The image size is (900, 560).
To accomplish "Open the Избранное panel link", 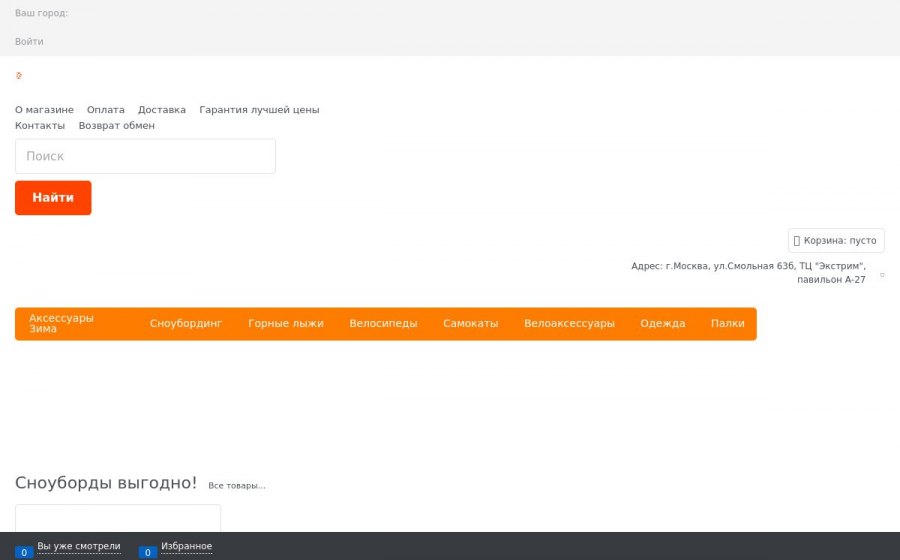I will tap(187, 546).
